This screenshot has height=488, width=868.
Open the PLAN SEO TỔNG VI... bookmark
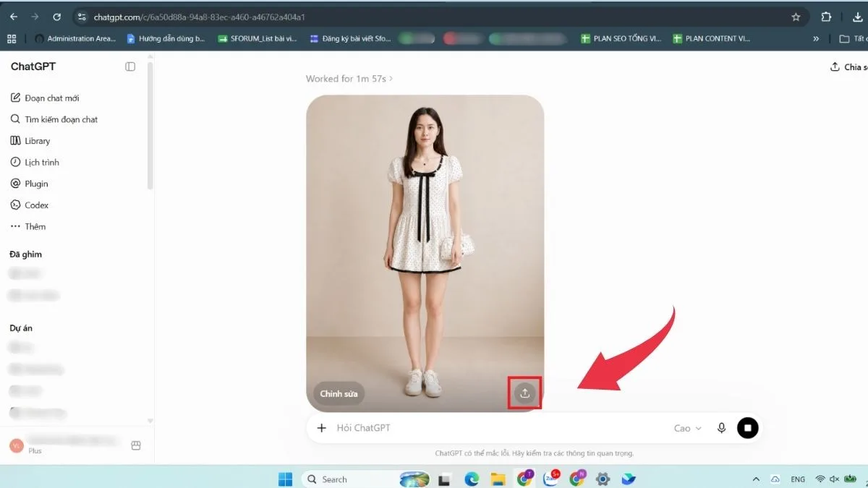[x=621, y=39]
